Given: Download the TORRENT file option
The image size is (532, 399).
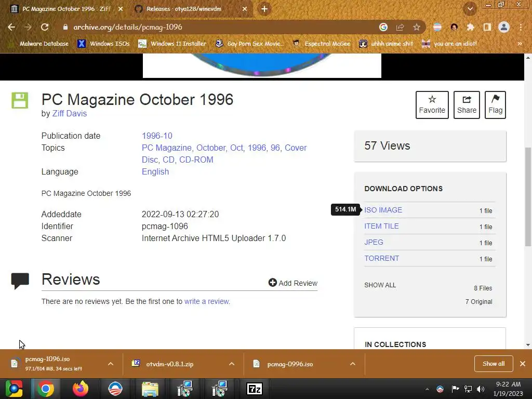Looking at the screenshot, I should [x=382, y=258].
